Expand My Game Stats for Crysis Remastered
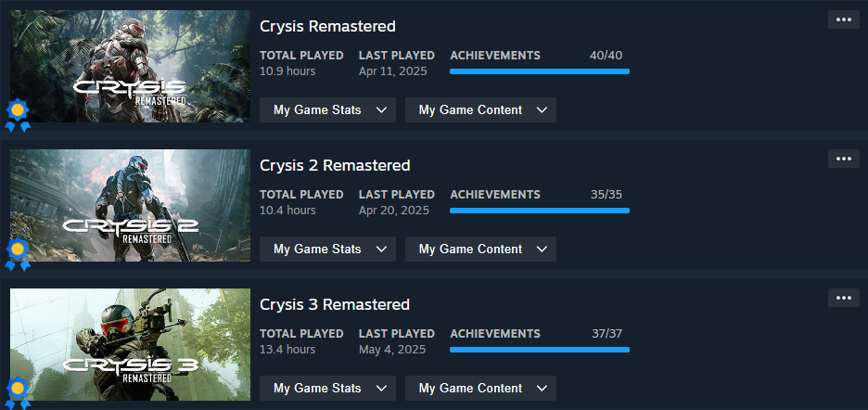868x410 pixels. tap(328, 109)
